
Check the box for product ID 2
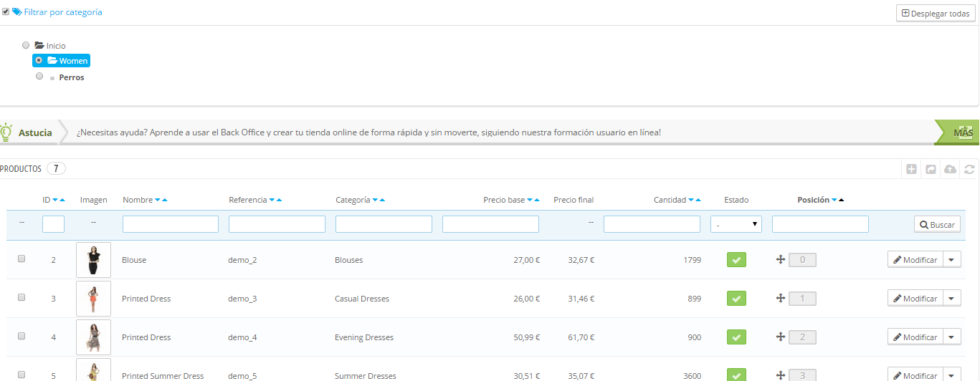(22, 259)
